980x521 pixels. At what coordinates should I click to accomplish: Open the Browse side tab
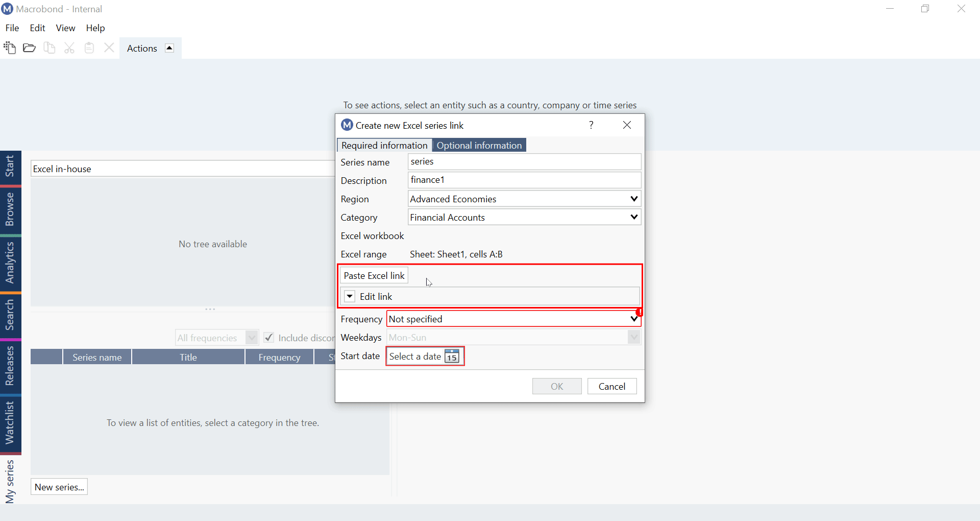tap(10, 210)
